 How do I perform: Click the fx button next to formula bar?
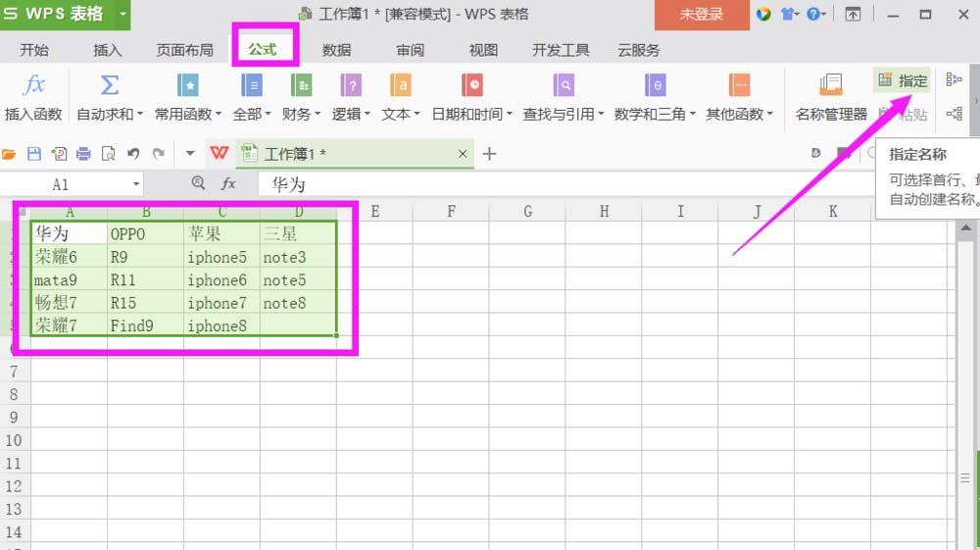click(228, 183)
